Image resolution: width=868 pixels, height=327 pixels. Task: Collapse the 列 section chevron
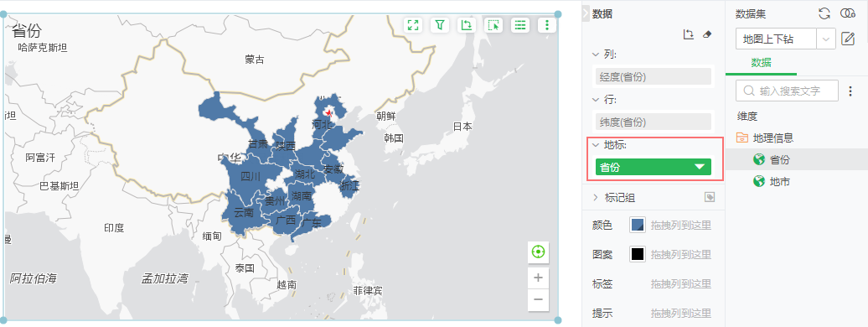click(x=596, y=54)
